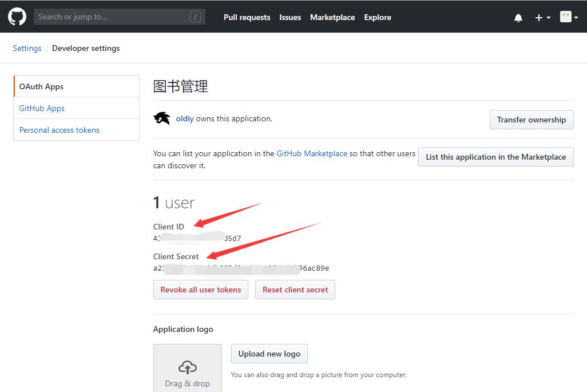
Task: Click the Reset client secret button
Action: [295, 290]
